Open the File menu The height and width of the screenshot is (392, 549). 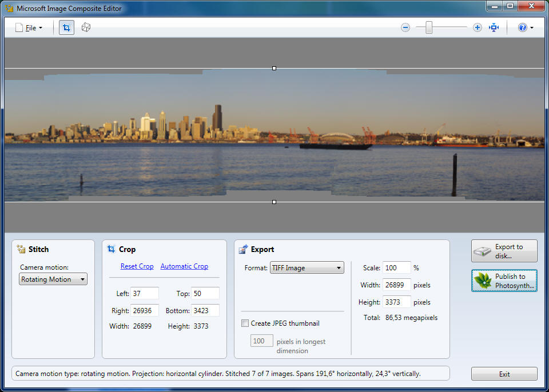(x=29, y=27)
